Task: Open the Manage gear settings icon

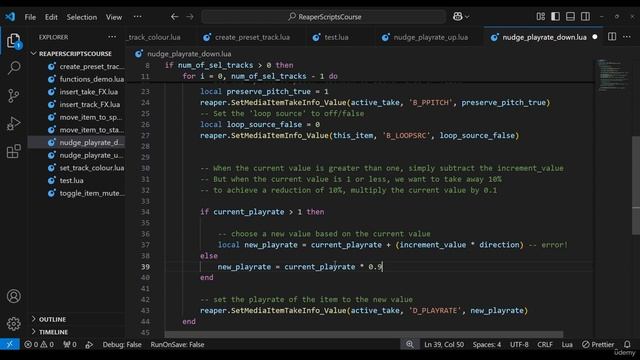Action: pos(13,323)
